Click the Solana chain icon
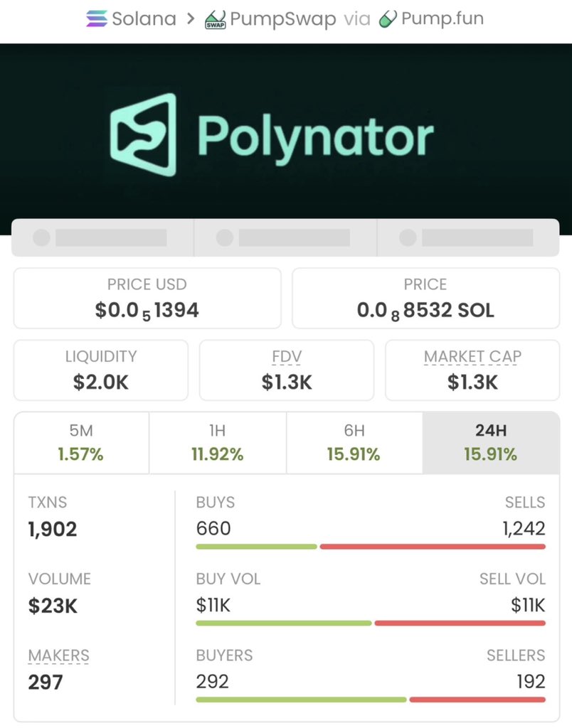This screenshot has height=728, width=572. 97,19
